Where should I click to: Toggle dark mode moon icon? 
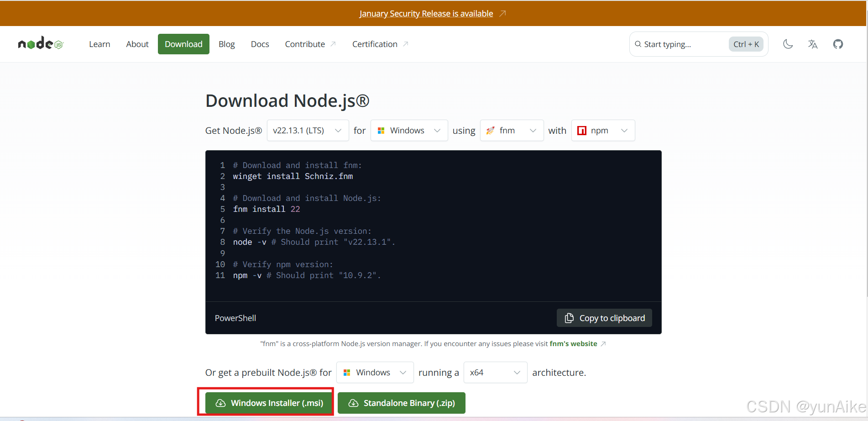tap(788, 44)
